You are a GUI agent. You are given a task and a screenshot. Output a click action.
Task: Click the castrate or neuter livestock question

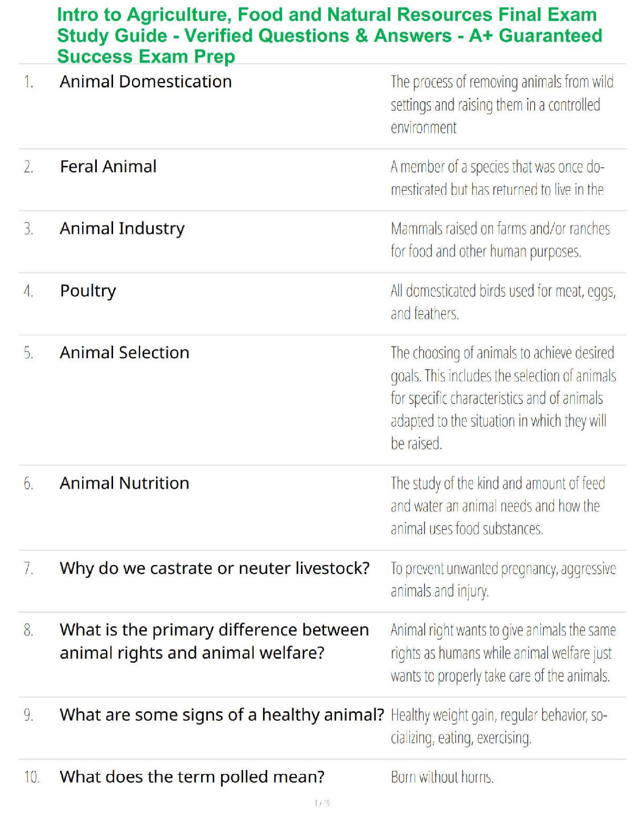point(215,568)
